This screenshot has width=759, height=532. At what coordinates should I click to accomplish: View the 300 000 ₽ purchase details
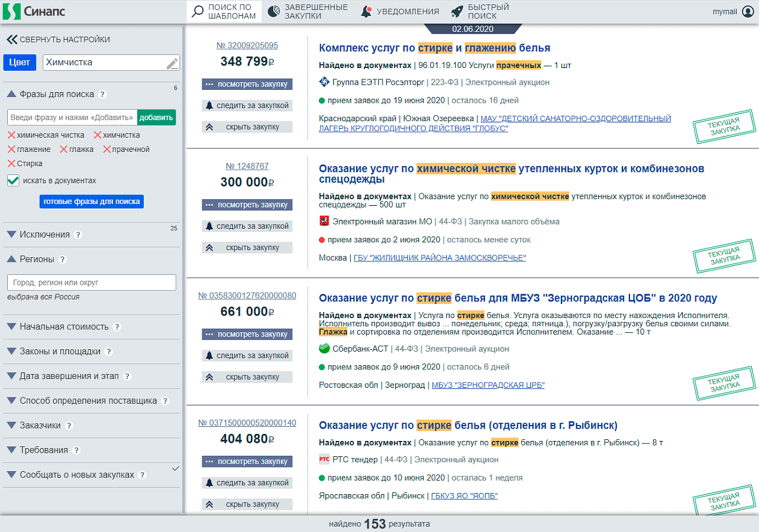click(x=247, y=205)
